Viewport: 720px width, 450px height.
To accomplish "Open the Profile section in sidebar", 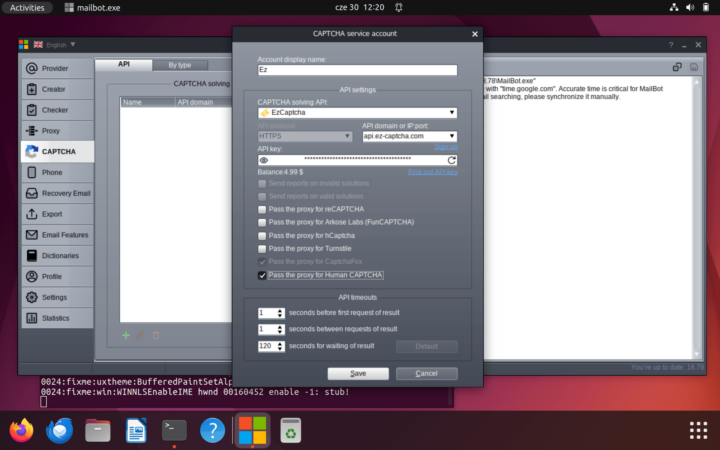I will [x=57, y=276].
